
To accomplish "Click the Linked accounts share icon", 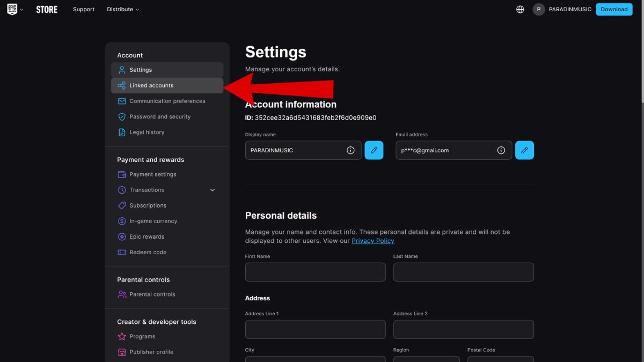I will pos(122,85).
